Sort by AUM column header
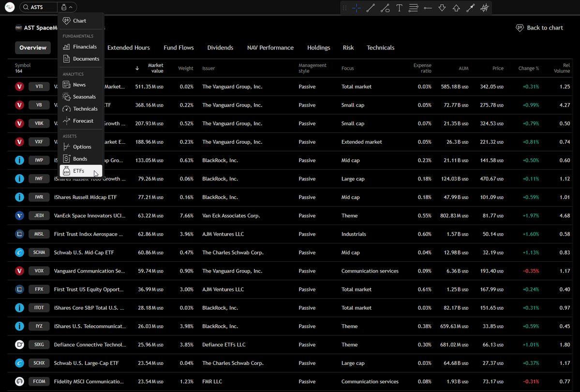Screen dimensions: 580x392 [x=463, y=68]
